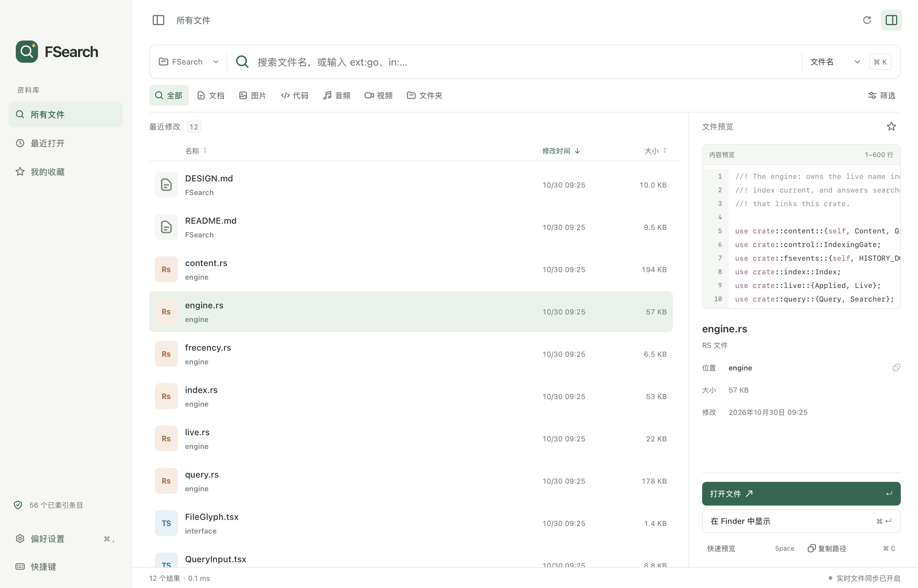
Task: Open the 筛选 filter options
Action: (x=881, y=95)
